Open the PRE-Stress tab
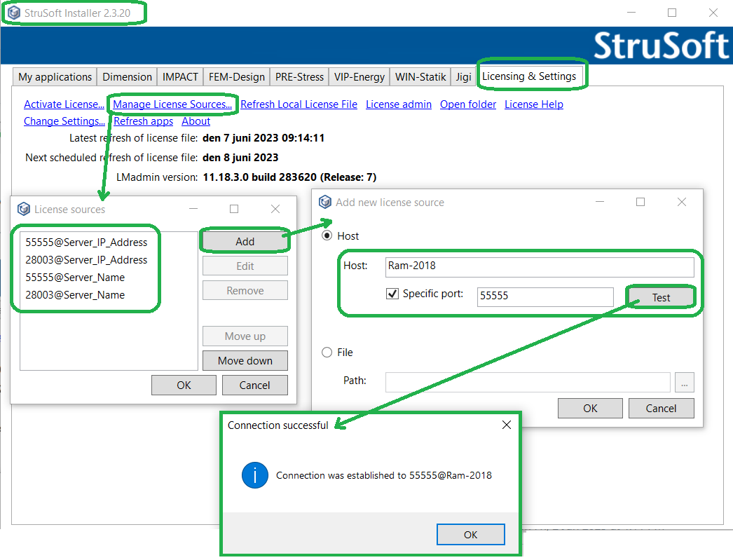 [299, 76]
